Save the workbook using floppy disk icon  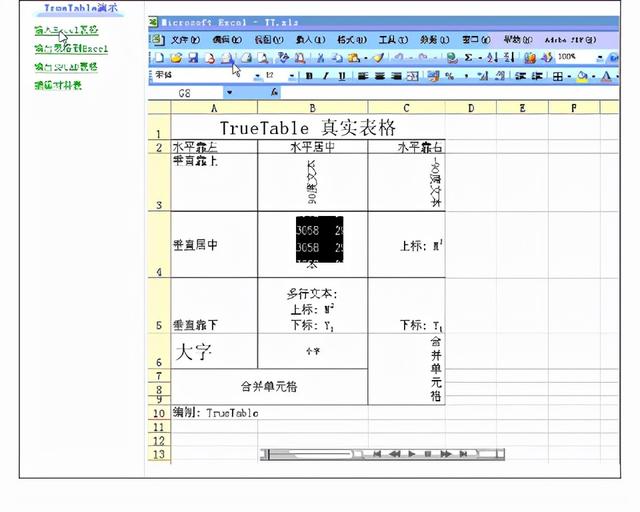(x=193, y=58)
